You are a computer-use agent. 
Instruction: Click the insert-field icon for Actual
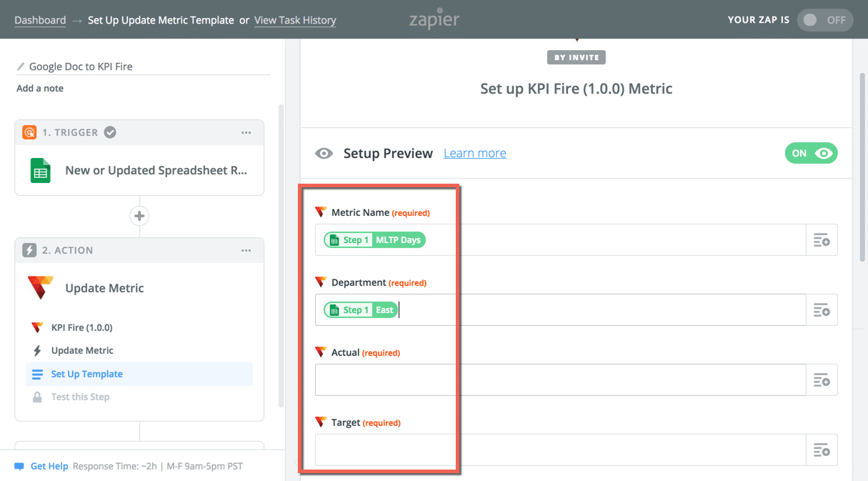click(822, 380)
